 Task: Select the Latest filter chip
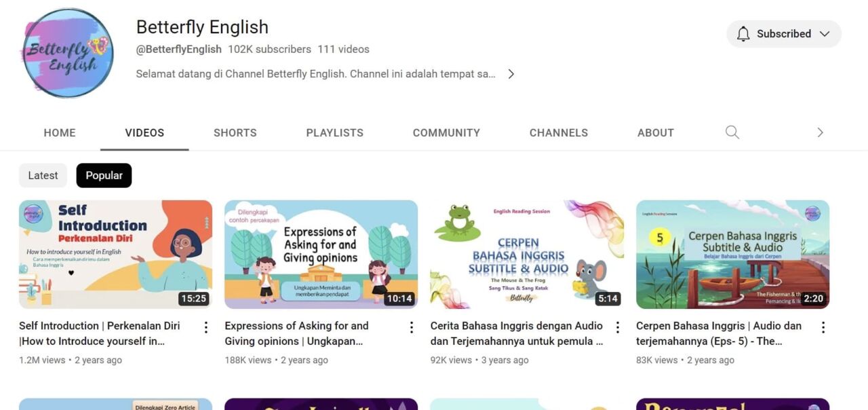pos(43,175)
